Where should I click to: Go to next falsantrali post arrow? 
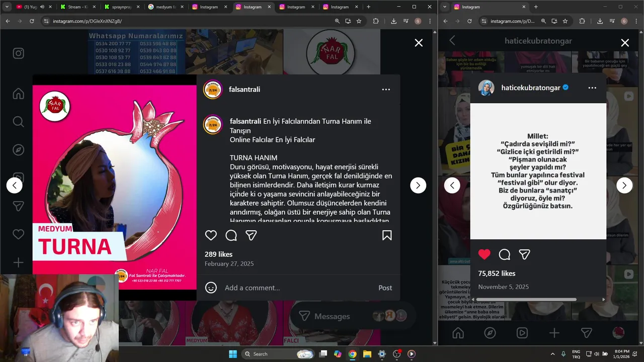[418, 186]
